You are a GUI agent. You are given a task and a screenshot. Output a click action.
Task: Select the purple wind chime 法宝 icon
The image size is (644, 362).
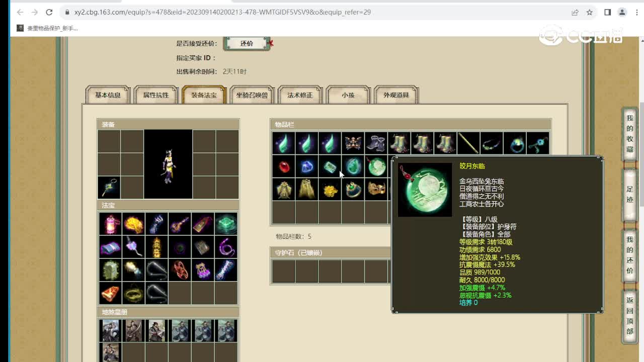[203, 270]
